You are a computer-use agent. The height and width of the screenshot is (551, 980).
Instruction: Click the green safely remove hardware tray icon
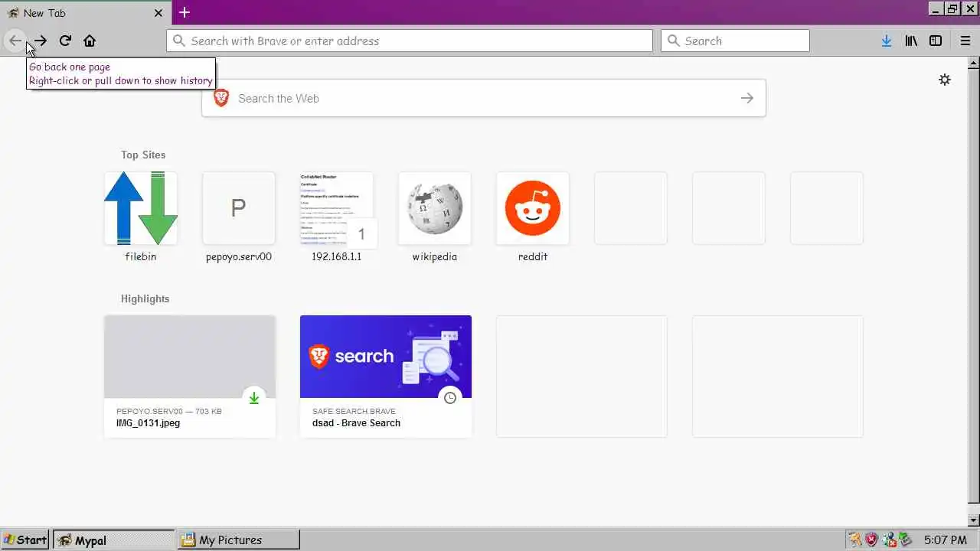tap(904, 540)
